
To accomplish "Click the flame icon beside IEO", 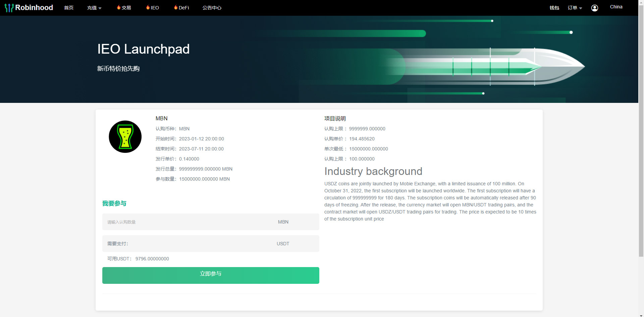I will pos(148,7).
